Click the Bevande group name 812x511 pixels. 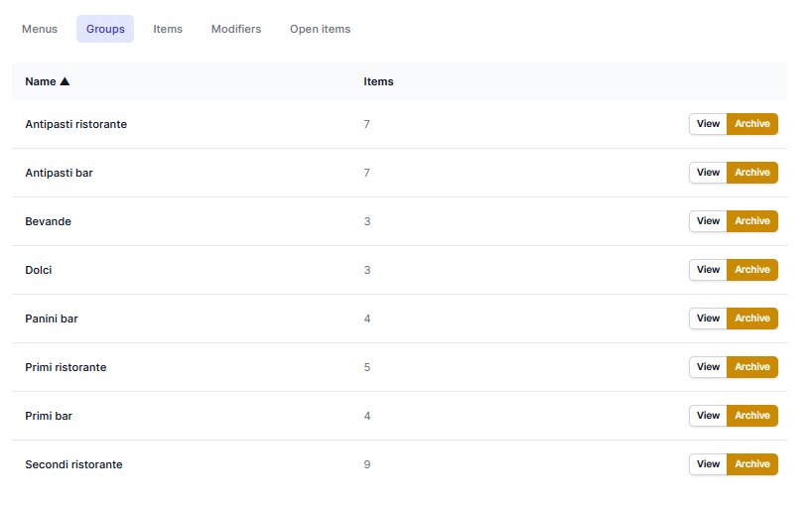click(x=48, y=221)
